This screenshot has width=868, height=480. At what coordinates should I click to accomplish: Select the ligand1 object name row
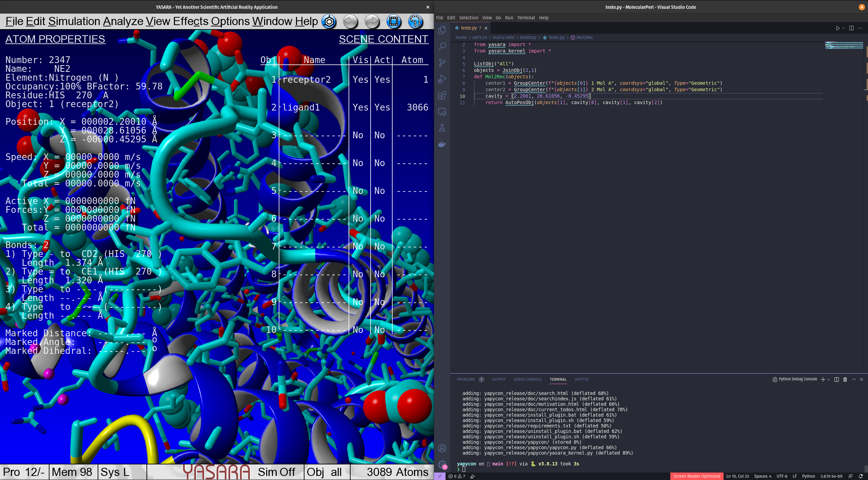point(301,107)
